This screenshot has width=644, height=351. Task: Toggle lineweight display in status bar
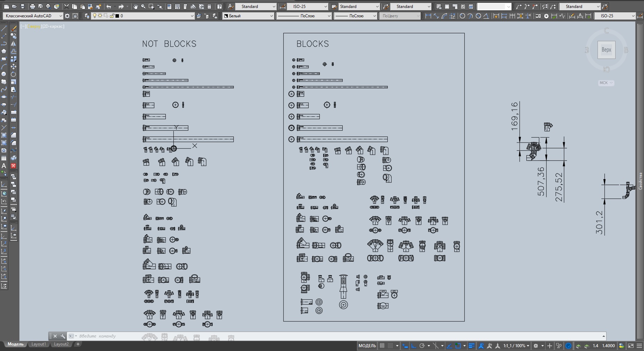pyautogui.click(x=471, y=346)
